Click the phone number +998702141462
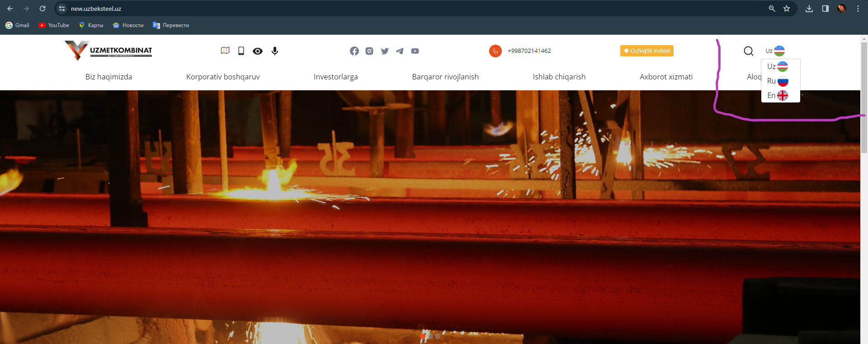 click(x=529, y=51)
